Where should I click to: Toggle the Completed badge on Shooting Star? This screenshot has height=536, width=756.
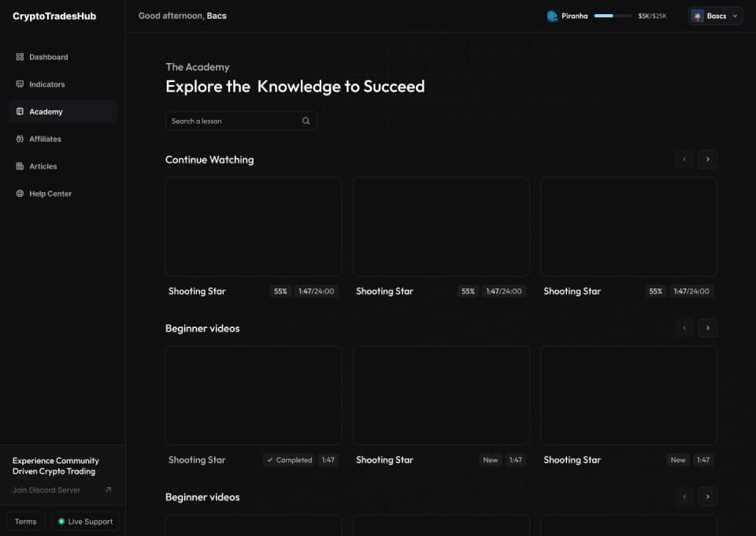pyautogui.click(x=287, y=460)
